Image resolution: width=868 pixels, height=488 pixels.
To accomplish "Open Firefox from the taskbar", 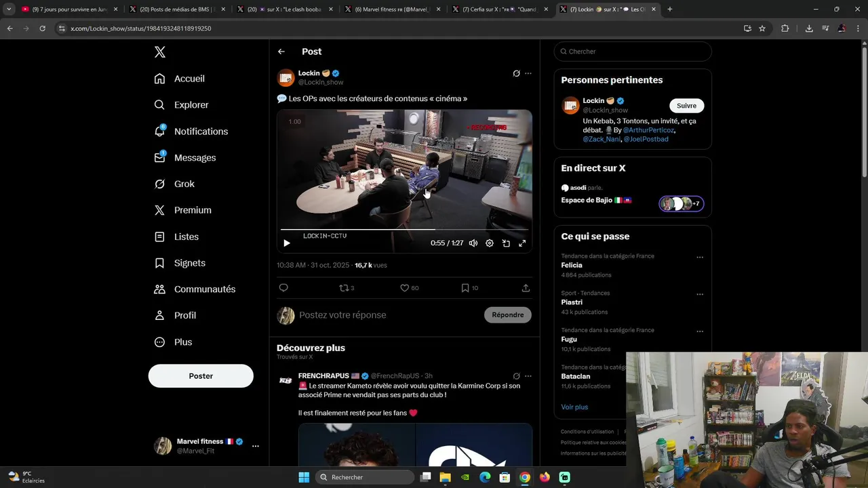I will pos(545,477).
